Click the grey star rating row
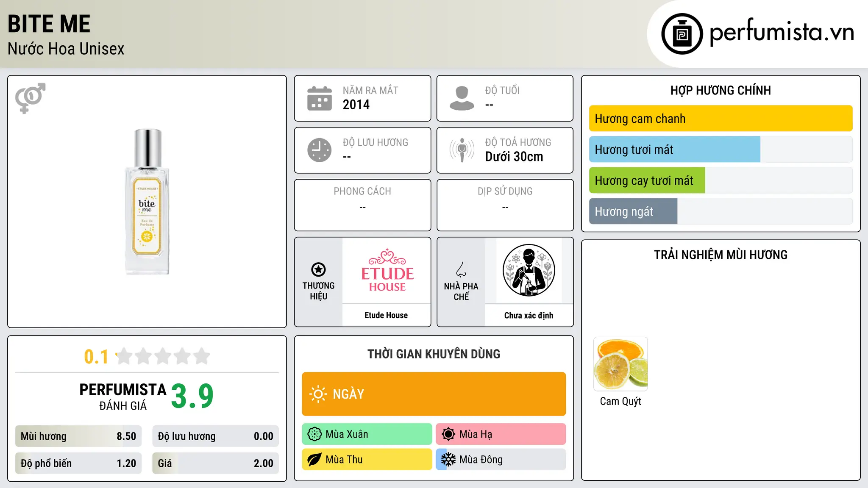The height and width of the screenshot is (488, 868). (163, 356)
